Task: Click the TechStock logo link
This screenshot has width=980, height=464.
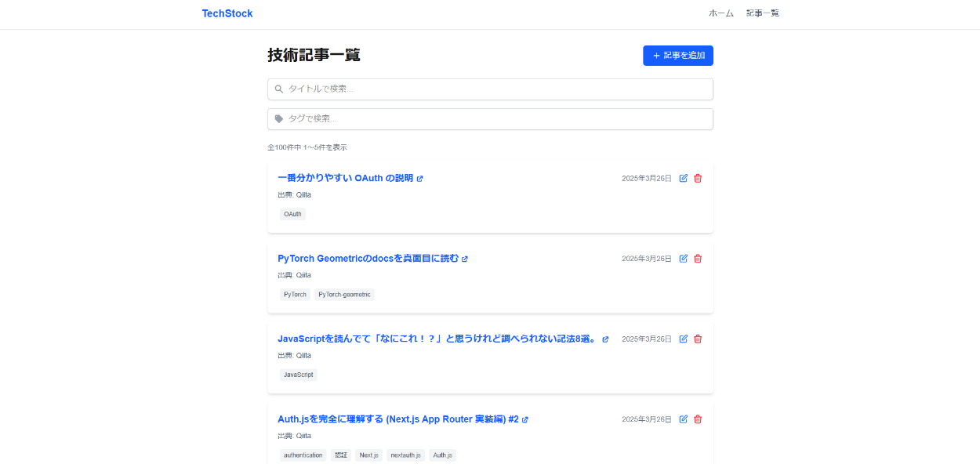Action: [227, 13]
